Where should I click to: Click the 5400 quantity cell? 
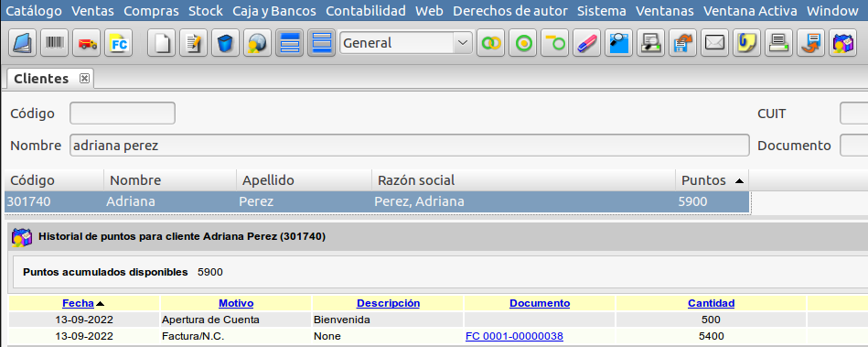click(x=711, y=336)
